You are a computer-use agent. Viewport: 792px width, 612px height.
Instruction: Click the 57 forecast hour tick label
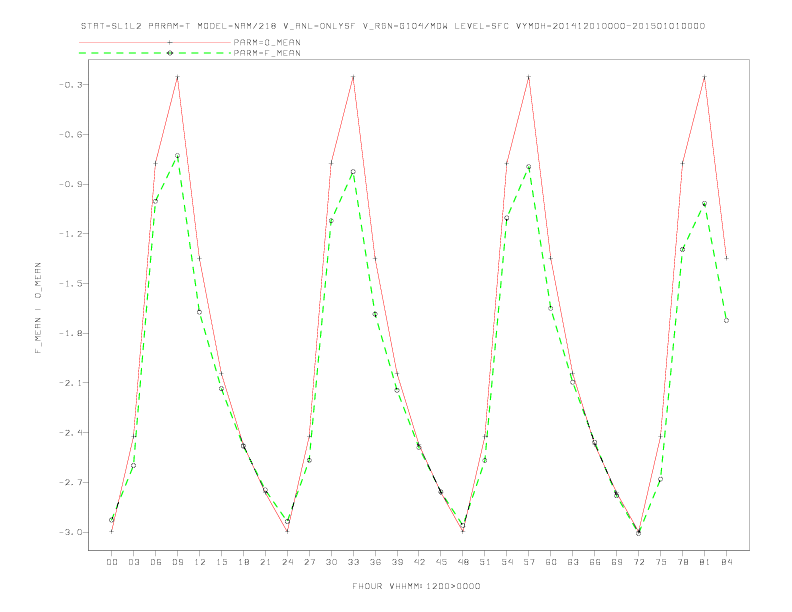(x=529, y=562)
